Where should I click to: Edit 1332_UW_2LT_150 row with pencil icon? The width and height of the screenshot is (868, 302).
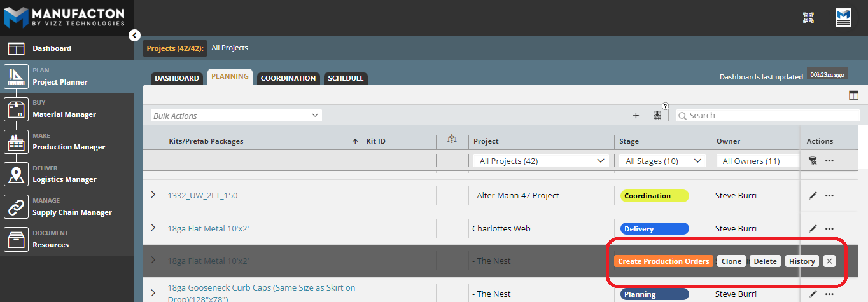pos(813,196)
